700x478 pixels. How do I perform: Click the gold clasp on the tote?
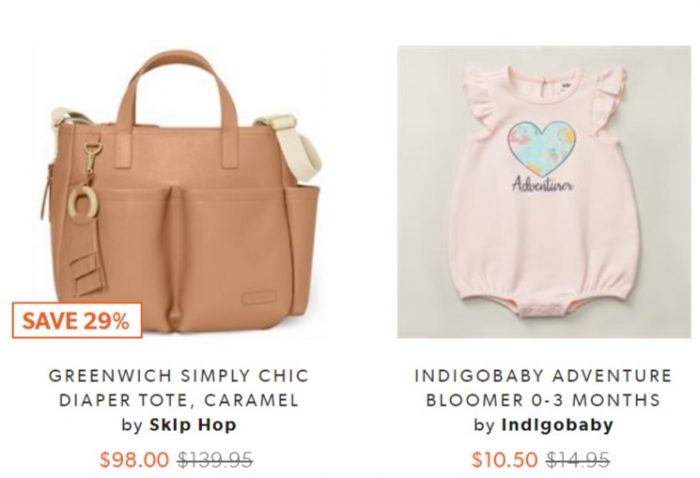tap(91, 158)
